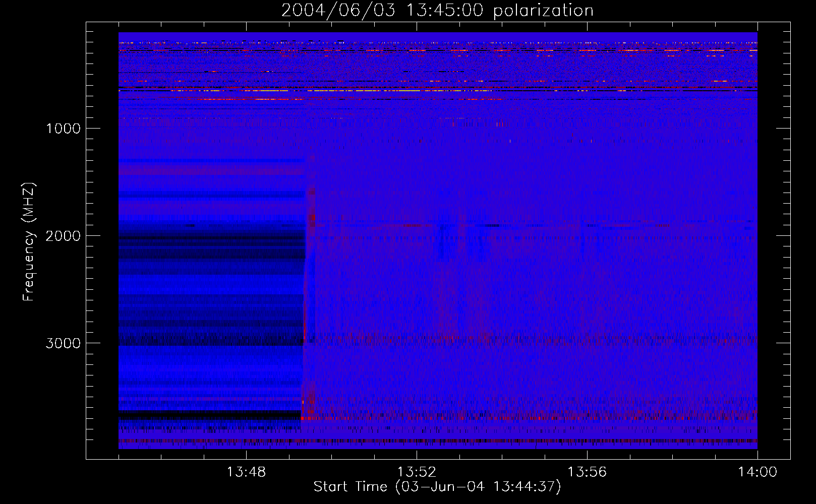Click the 'Start Time (03-Jun-04 13:44:37)' label

pyautogui.click(x=437, y=487)
